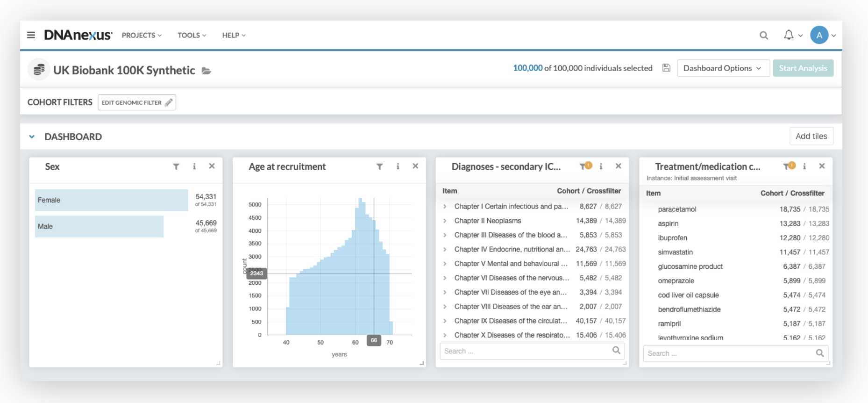Click the DNAnexus logo
Viewport: 868px width, 403px height.
(78, 35)
